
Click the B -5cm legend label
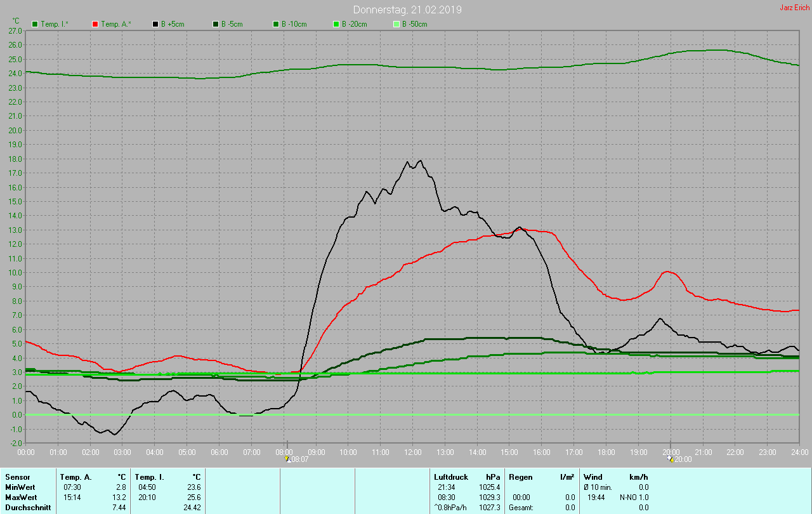pos(232,24)
